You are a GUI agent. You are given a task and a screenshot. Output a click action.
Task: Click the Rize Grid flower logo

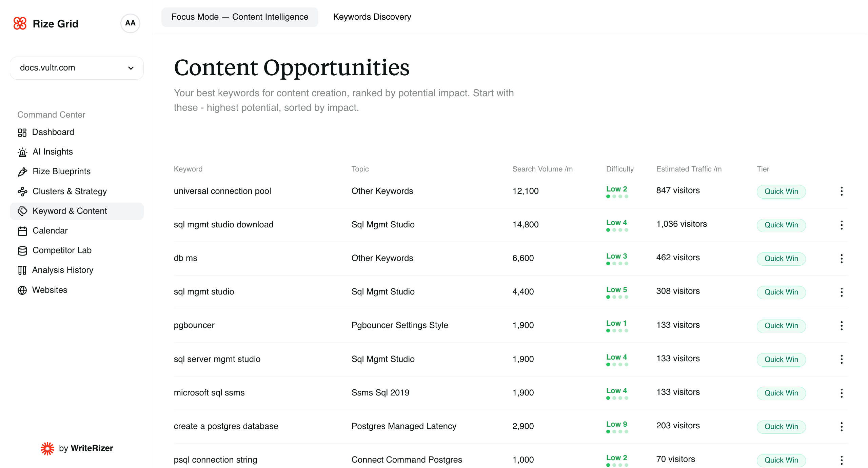[20, 23]
